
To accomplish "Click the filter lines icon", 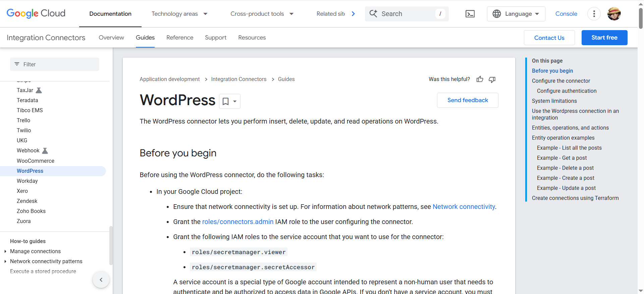I will click(17, 64).
